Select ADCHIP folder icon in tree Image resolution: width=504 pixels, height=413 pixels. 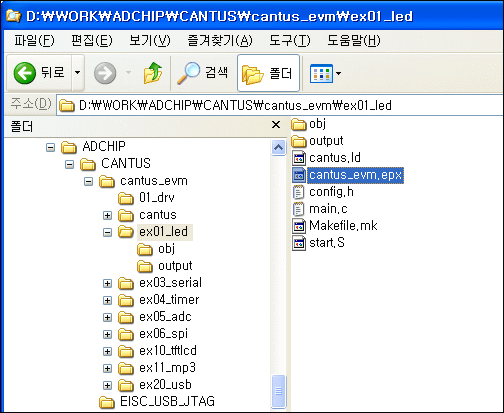click(69, 147)
